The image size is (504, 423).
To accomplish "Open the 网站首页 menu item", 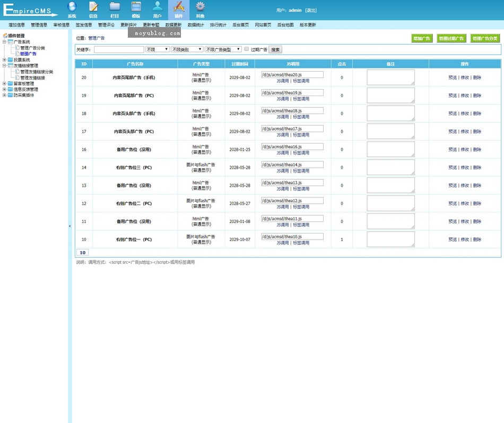I will [x=263, y=25].
